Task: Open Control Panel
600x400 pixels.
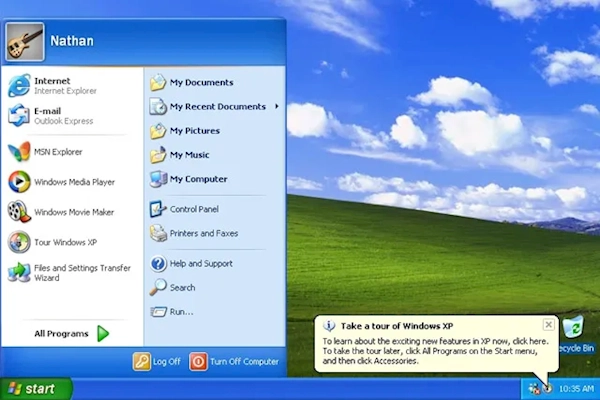Action: tap(193, 209)
